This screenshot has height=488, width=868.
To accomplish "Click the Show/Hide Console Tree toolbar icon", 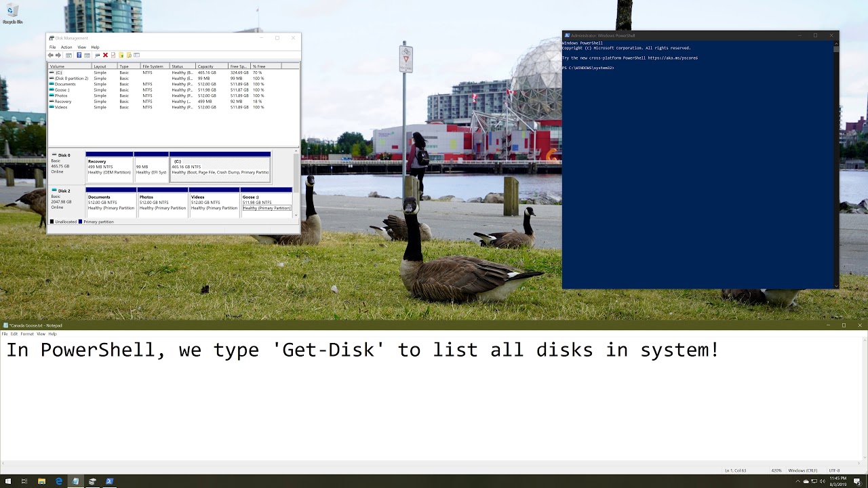I will click(x=68, y=55).
